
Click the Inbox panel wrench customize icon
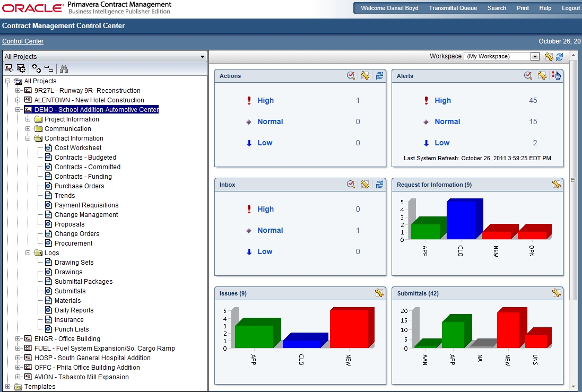(365, 184)
